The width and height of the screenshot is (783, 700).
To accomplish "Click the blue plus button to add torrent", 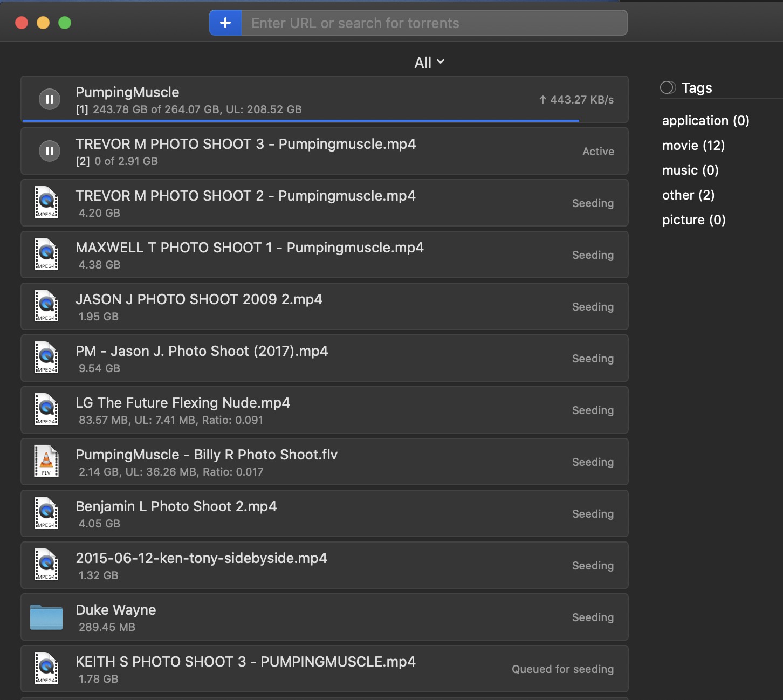I will (225, 23).
